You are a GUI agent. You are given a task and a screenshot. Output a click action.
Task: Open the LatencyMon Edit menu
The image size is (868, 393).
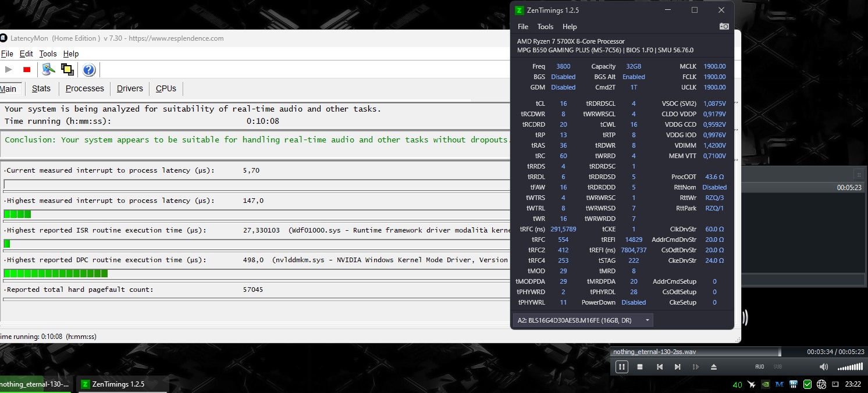click(x=26, y=53)
